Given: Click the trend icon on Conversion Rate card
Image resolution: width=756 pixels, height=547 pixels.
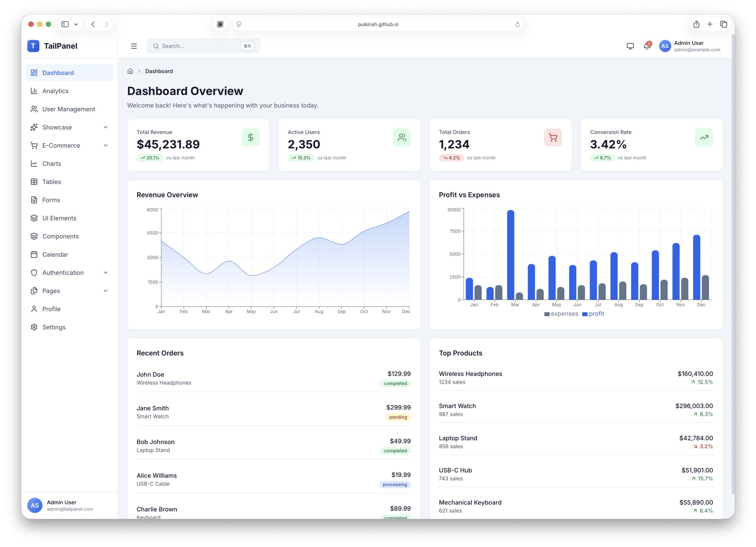Looking at the screenshot, I should (x=704, y=137).
